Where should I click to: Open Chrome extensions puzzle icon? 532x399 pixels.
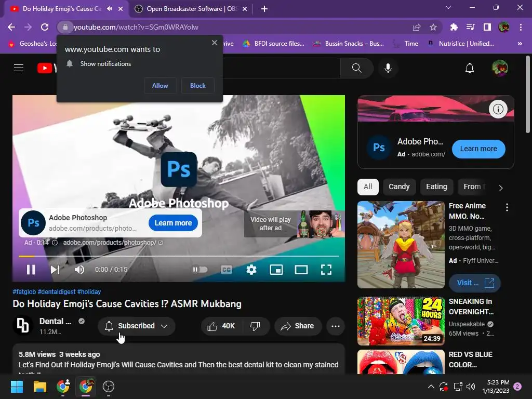pyautogui.click(x=454, y=27)
